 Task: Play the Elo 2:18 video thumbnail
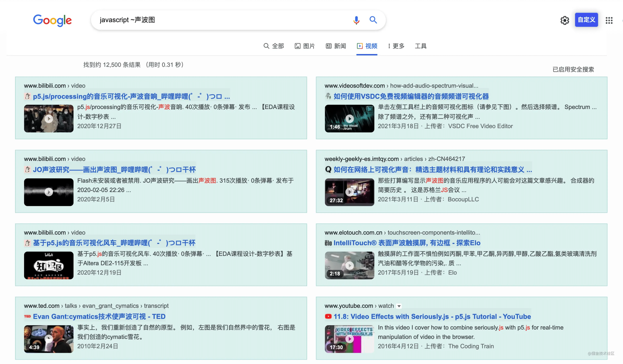click(349, 266)
